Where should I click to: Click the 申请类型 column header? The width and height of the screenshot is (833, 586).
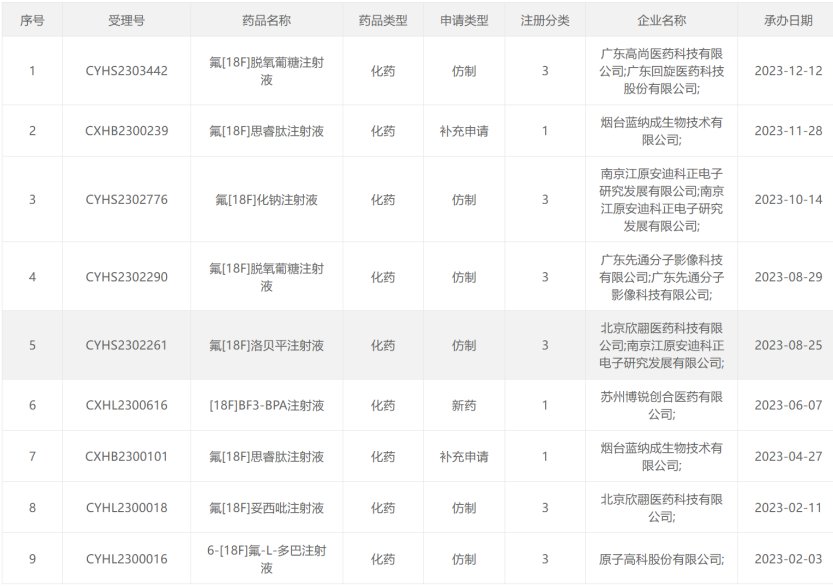[464, 20]
